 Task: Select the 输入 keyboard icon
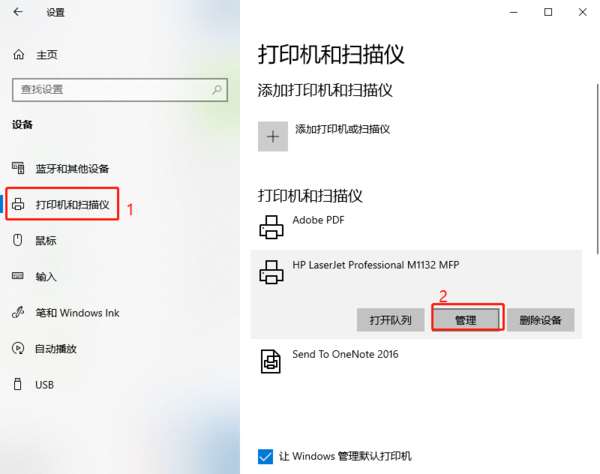tap(18, 276)
